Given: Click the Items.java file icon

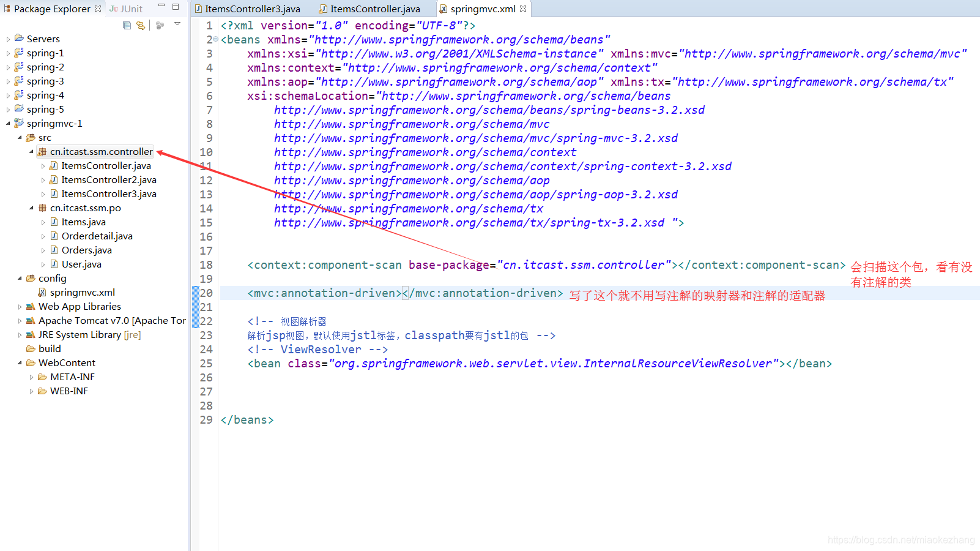Looking at the screenshot, I should tap(54, 222).
